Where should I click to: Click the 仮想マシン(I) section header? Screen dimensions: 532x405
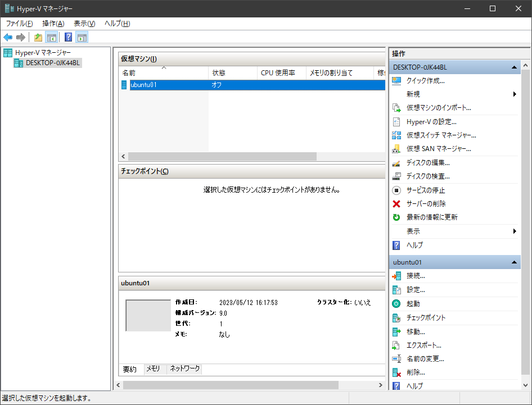(x=252, y=59)
